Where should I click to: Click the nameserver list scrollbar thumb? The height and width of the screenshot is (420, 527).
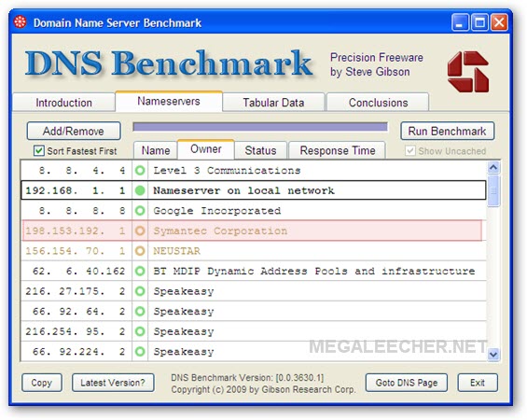493,190
